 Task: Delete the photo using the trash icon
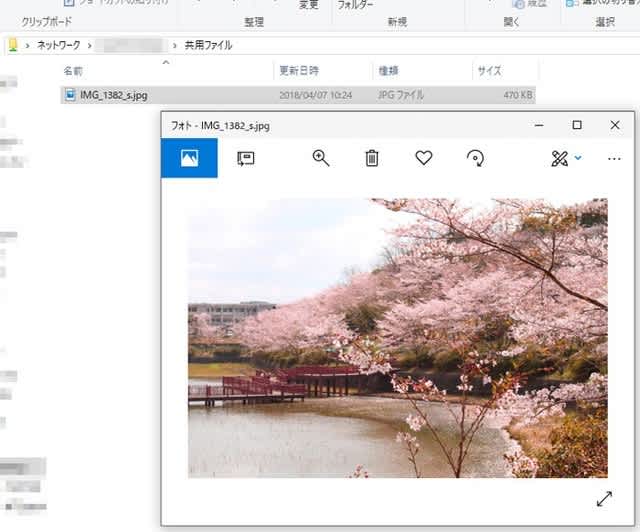pyautogui.click(x=372, y=158)
